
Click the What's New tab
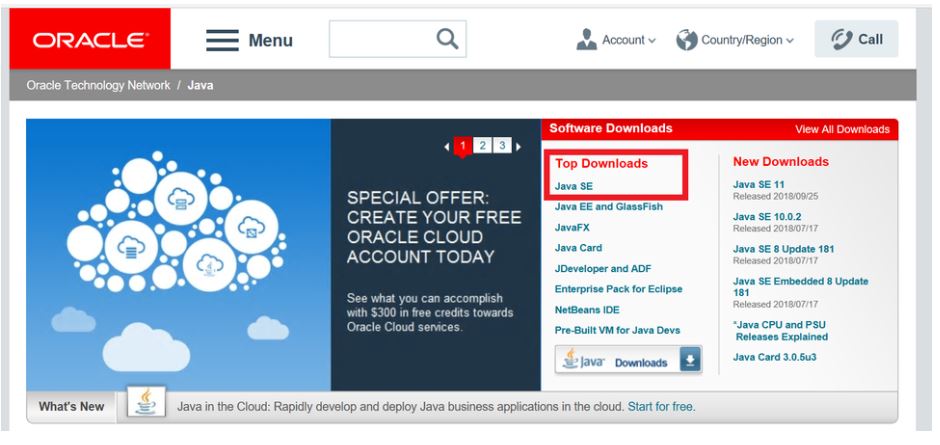click(x=71, y=406)
